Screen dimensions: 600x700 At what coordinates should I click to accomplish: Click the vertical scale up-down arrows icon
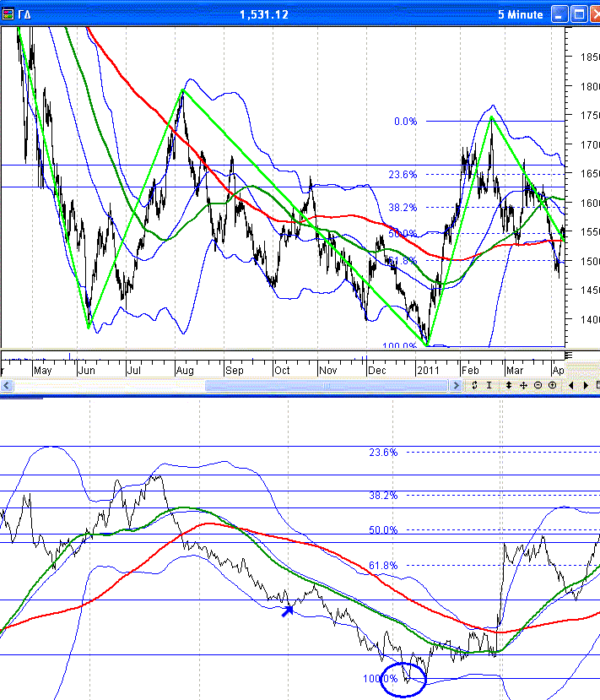(509, 385)
